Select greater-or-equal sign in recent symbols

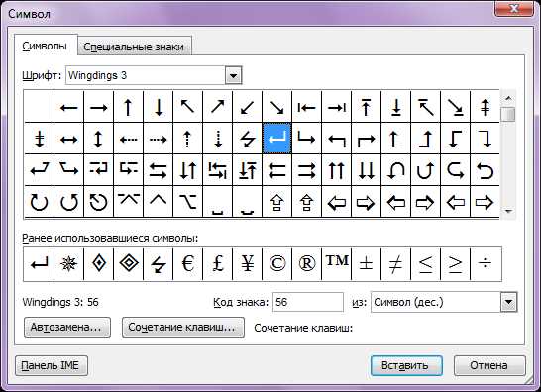click(x=455, y=264)
